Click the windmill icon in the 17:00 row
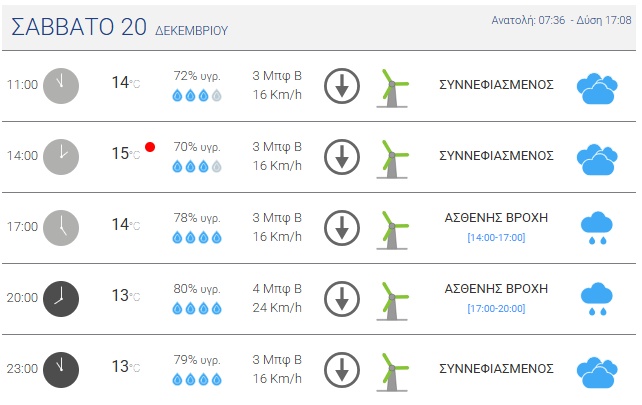 pyautogui.click(x=393, y=227)
